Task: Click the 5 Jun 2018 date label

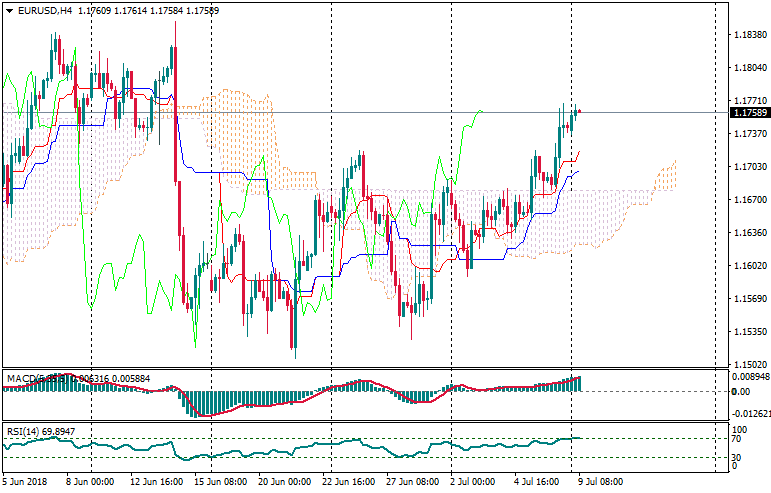Action: point(27,481)
